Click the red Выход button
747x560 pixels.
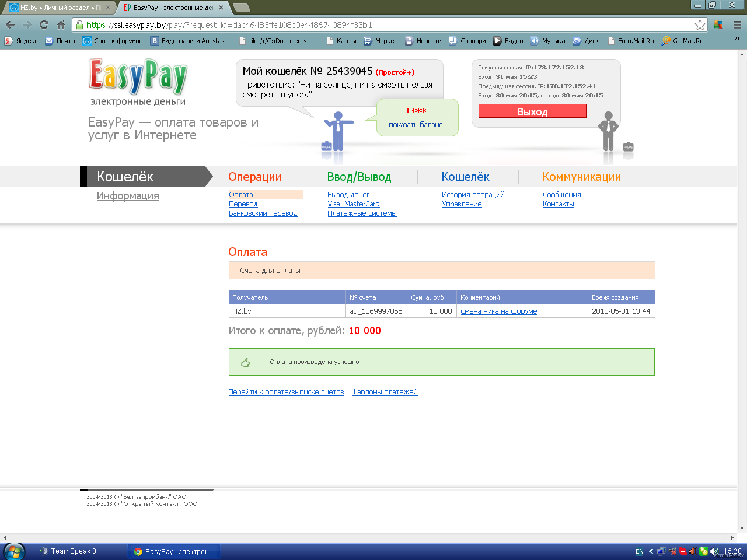click(x=532, y=111)
